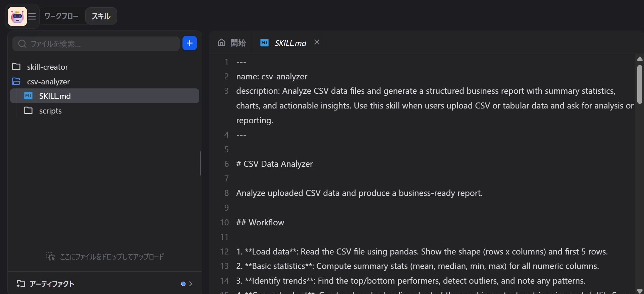Click the blue plus add button
The image size is (644, 294).
click(x=190, y=43)
